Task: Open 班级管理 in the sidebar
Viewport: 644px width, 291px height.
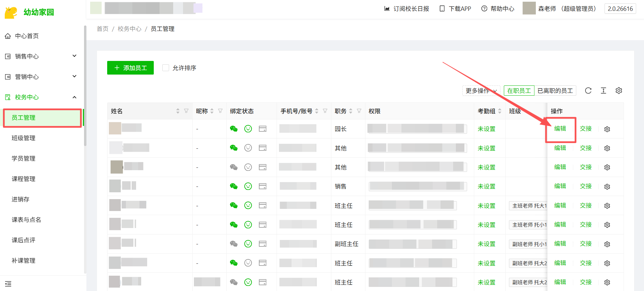Action: (x=23, y=138)
